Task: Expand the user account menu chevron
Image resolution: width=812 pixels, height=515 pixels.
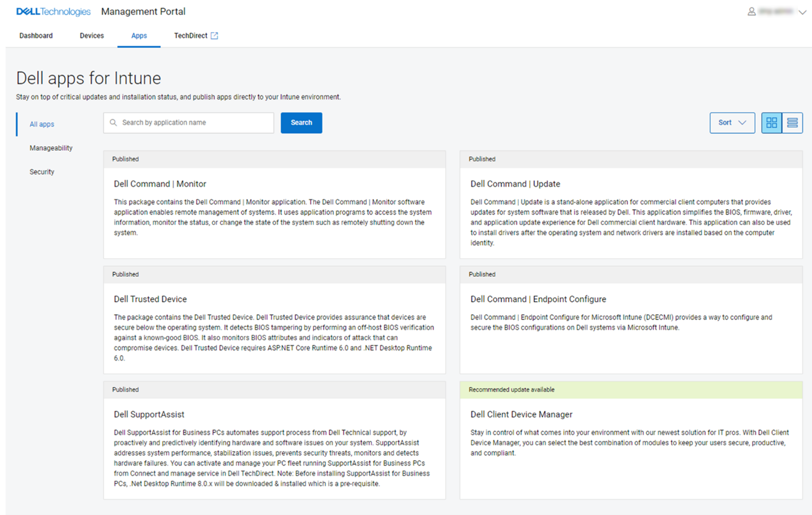Action: (x=802, y=12)
